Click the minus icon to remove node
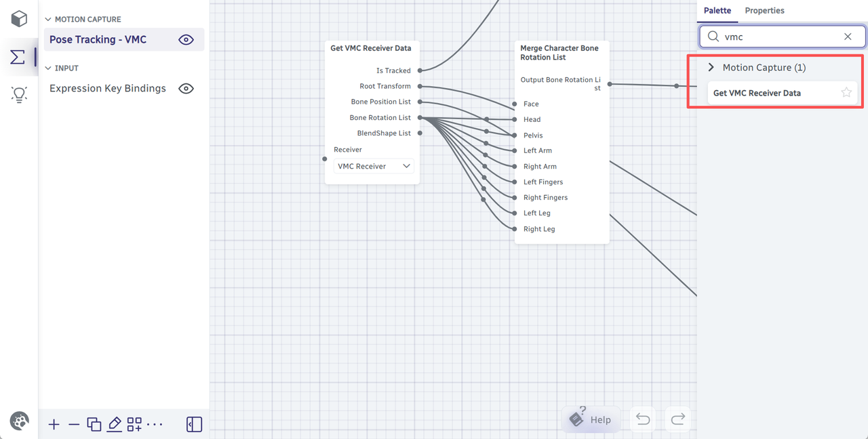The width and height of the screenshot is (868, 439). coord(74,425)
